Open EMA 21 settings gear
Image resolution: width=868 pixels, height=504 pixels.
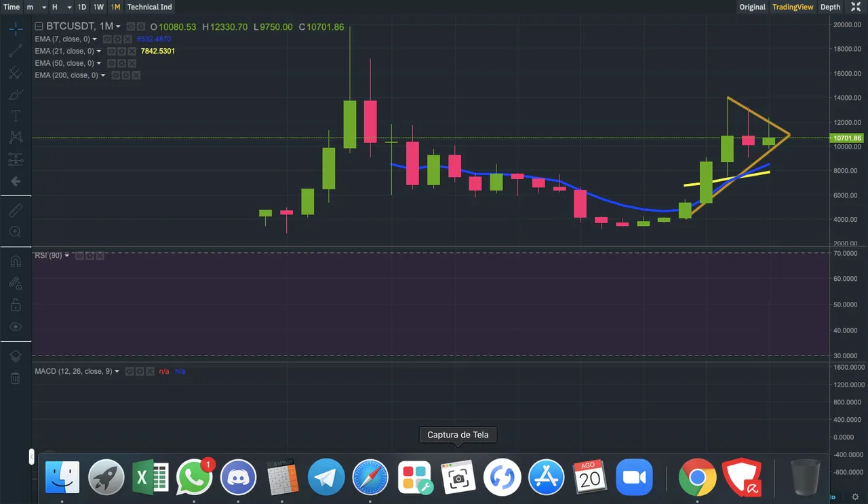tap(121, 52)
